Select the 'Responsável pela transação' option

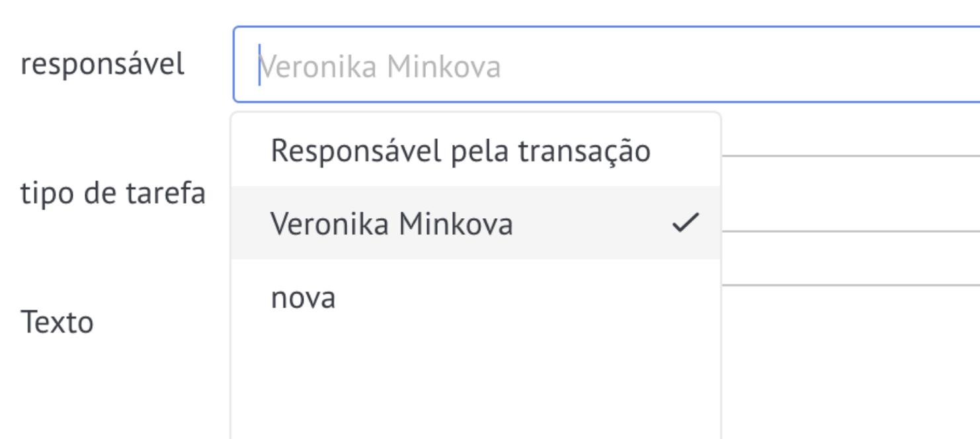[475, 151]
